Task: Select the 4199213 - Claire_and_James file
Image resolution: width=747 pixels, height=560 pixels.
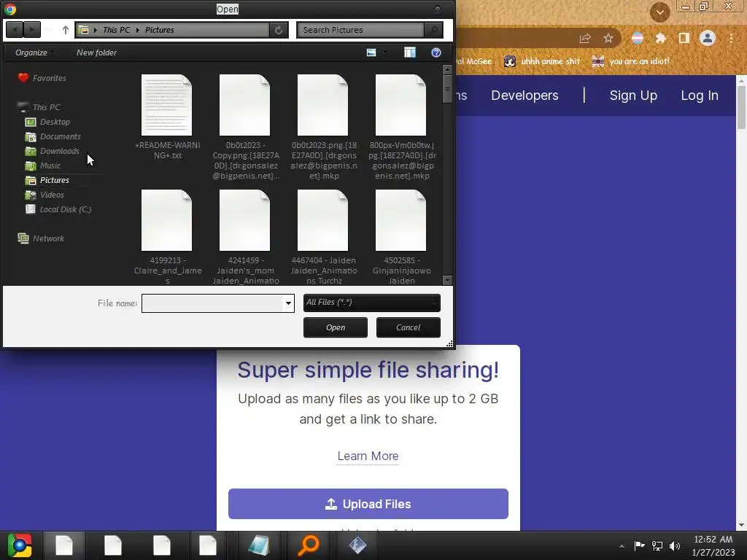Action: pos(168,237)
